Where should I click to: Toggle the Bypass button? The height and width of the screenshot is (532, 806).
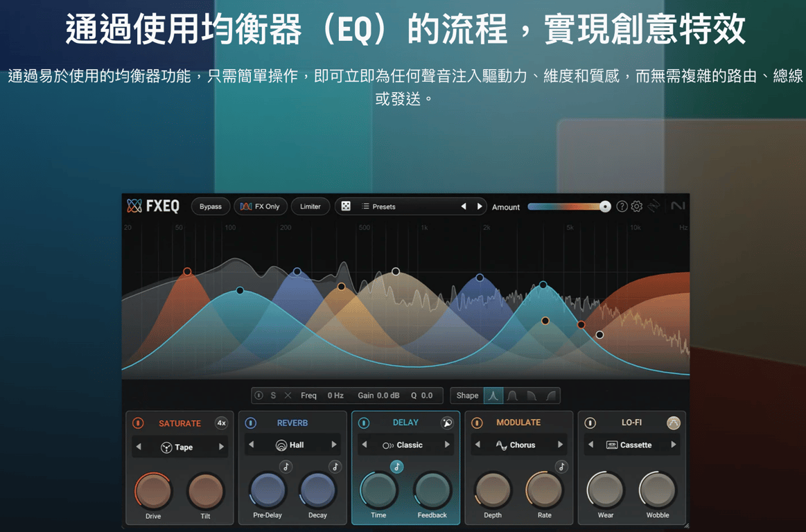coord(211,206)
